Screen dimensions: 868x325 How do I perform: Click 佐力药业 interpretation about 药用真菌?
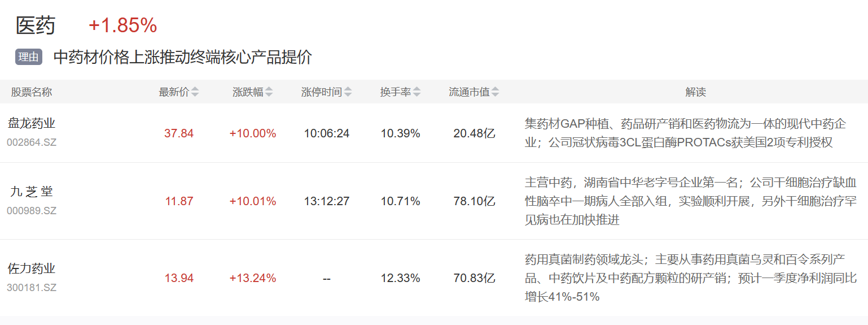click(691, 278)
